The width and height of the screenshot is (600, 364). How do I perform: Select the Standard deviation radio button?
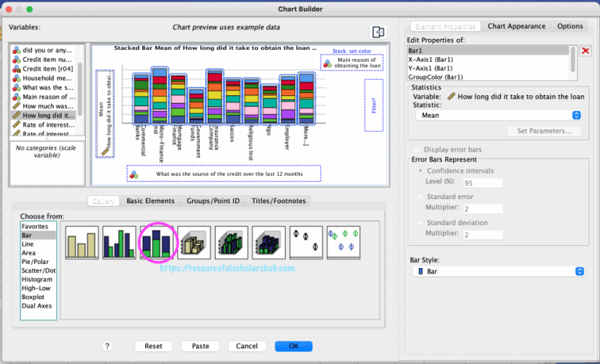(x=422, y=221)
